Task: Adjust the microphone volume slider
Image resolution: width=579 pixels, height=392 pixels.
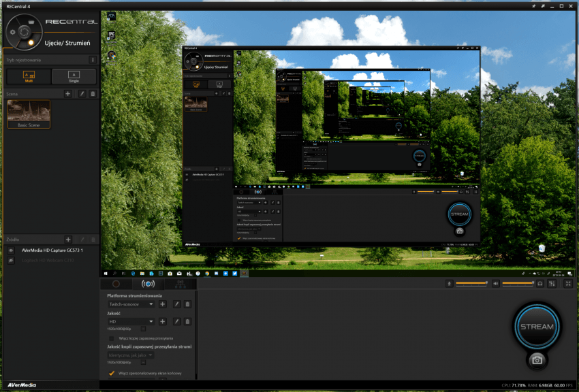Action: pos(471,283)
